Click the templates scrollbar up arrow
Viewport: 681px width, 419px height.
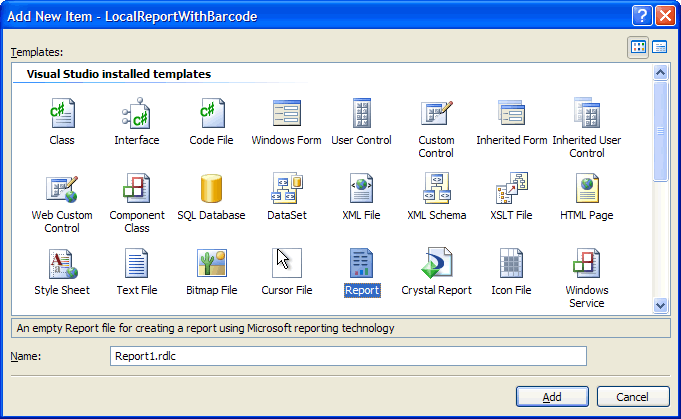tap(660, 72)
